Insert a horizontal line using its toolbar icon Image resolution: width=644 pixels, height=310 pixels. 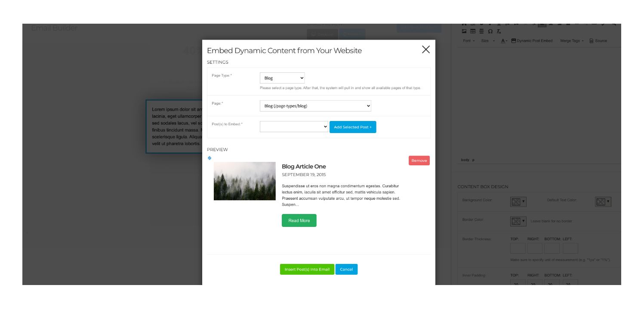point(481,31)
